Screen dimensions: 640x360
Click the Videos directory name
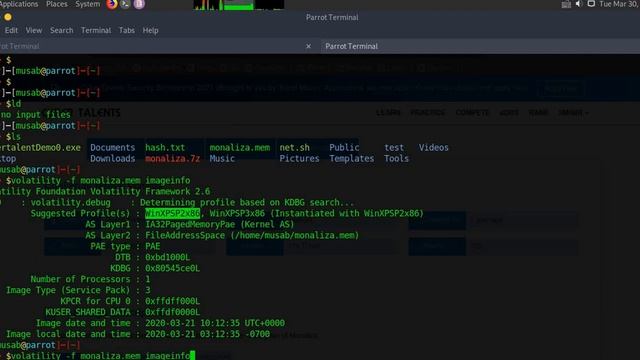point(433,147)
